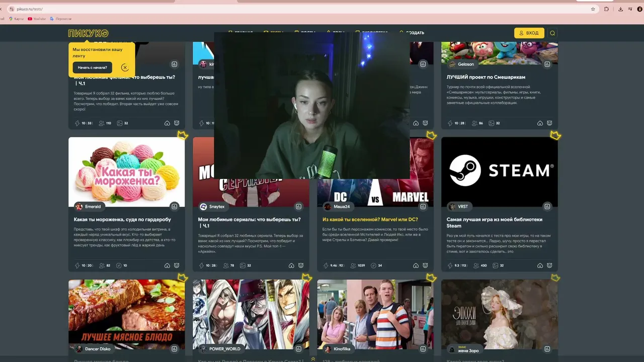
Task: Click upload icon on Смешарики card
Action: 540,123
